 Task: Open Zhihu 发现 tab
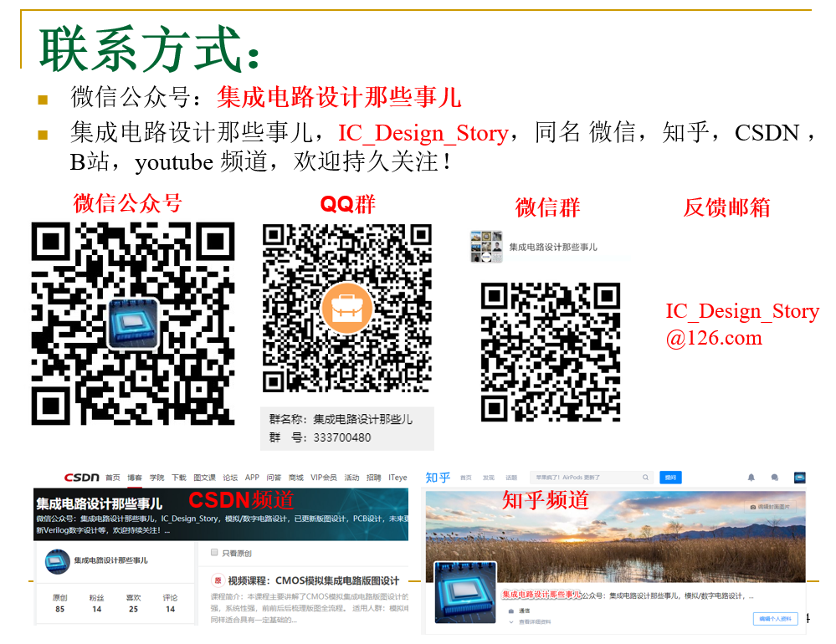coord(489,478)
